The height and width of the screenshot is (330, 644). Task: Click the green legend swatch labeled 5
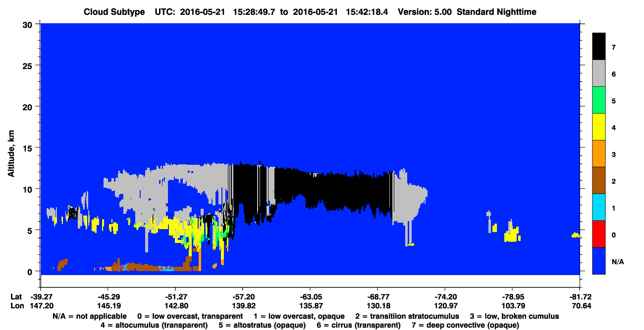coord(599,100)
